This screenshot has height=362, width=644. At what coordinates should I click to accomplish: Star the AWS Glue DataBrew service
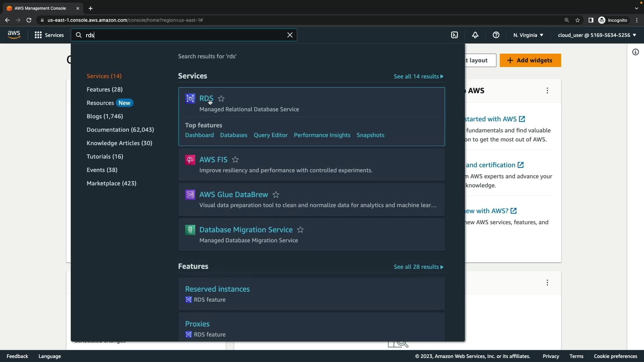(276, 195)
